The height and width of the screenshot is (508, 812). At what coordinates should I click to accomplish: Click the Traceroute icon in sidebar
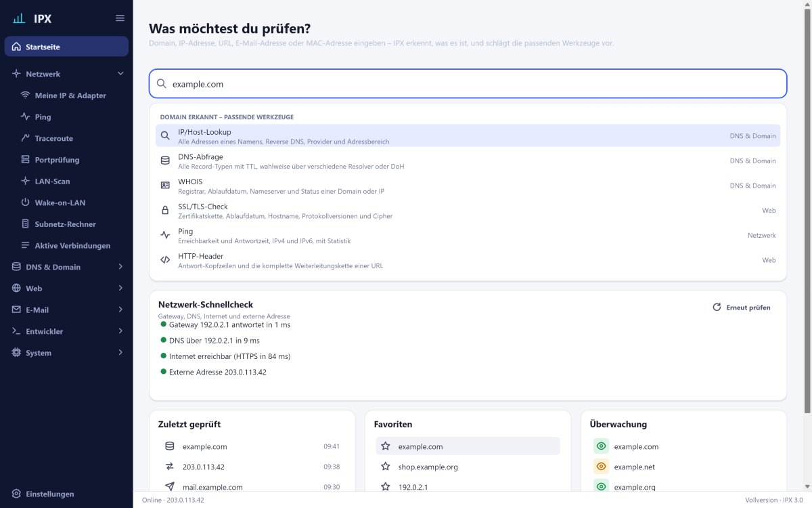(x=26, y=138)
